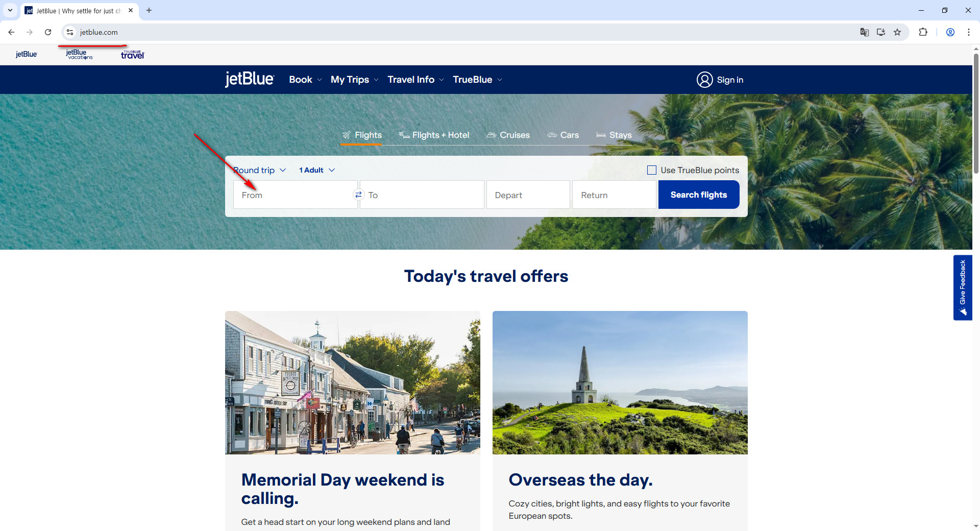Click the Depart date field
Image resolution: width=980 pixels, height=531 pixels.
click(528, 195)
